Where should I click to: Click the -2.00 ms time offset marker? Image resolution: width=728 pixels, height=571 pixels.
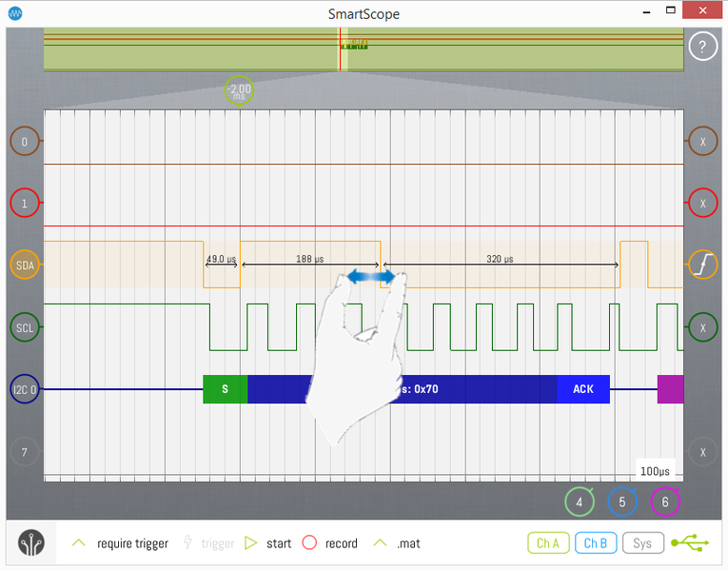(239, 92)
